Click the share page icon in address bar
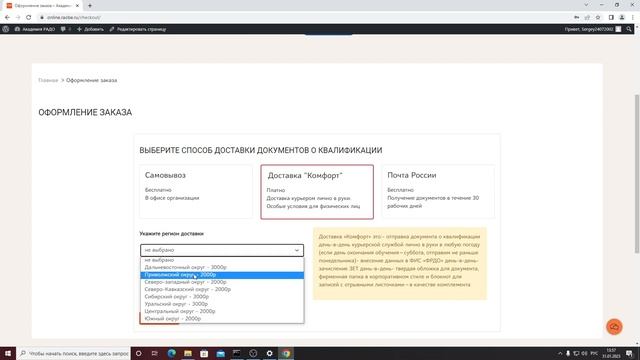Screen dimensions: 640x360 coord(587,18)
